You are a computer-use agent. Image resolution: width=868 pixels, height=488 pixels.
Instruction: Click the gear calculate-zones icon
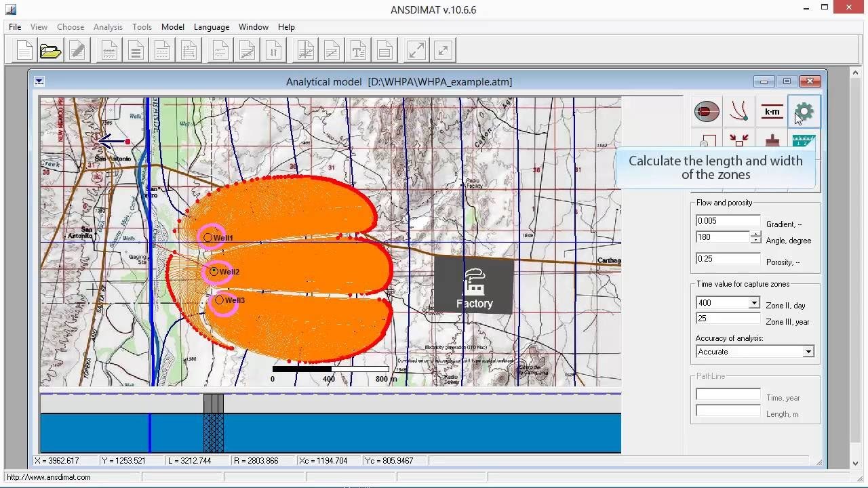pos(804,111)
